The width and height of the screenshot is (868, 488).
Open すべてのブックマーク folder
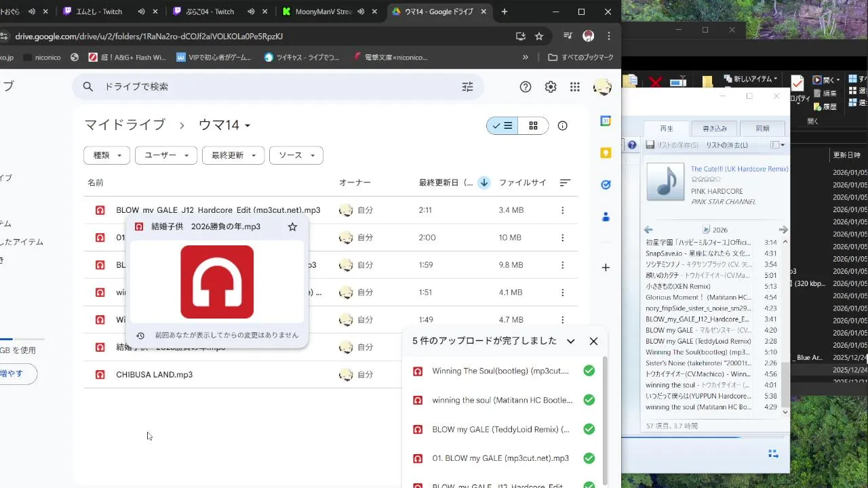[580, 58]
